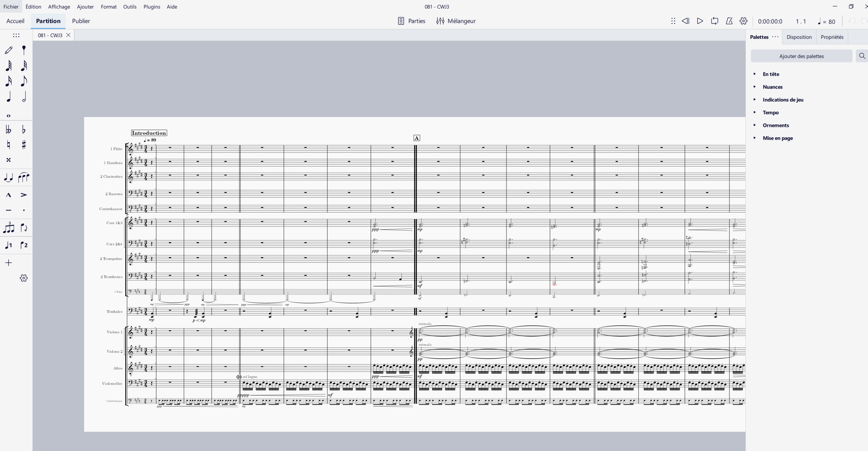Switch to the Propriétés tab
This screenshot has width=868, height=451.
pos(832,37)
